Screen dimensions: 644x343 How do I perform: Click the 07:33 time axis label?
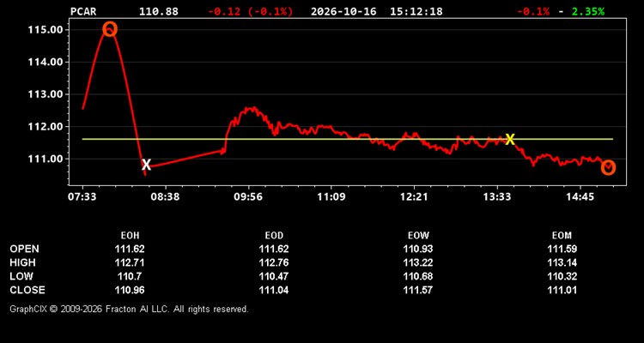coord(82,197)
